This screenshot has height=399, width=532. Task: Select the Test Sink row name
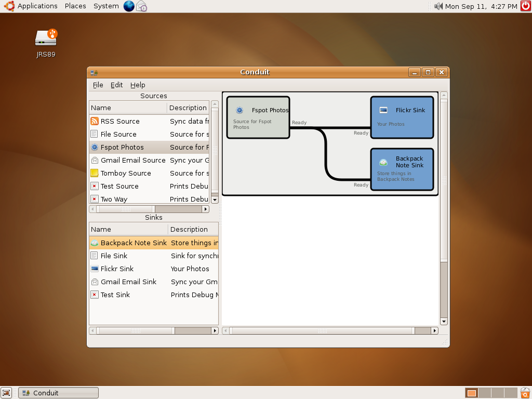[115, 295]
